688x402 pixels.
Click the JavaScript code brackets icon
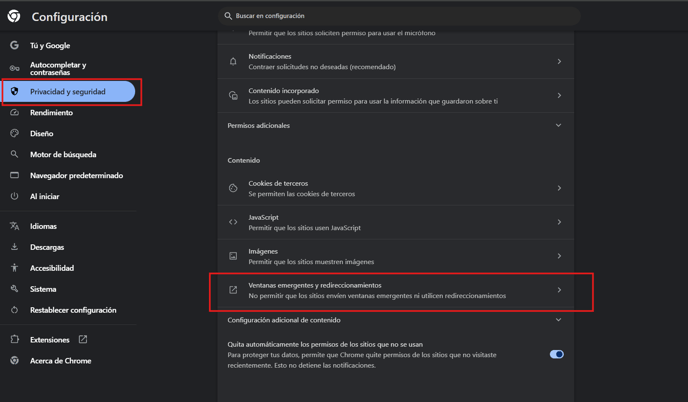click(x=233, y=222)
